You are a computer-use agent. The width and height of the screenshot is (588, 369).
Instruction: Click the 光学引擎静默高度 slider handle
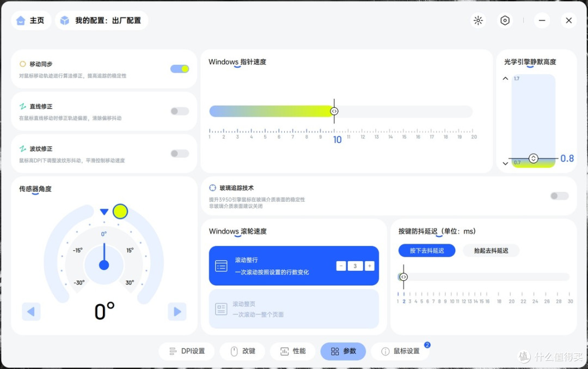click(533, 159)
